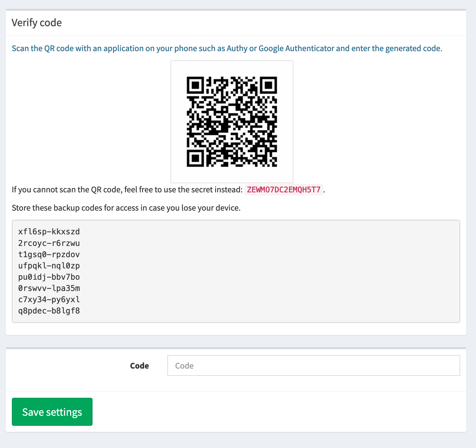Select backup code xfl6sp-kkxszd
The width and height of the screenshot is (476, 448).
click(x=49, y=232)
